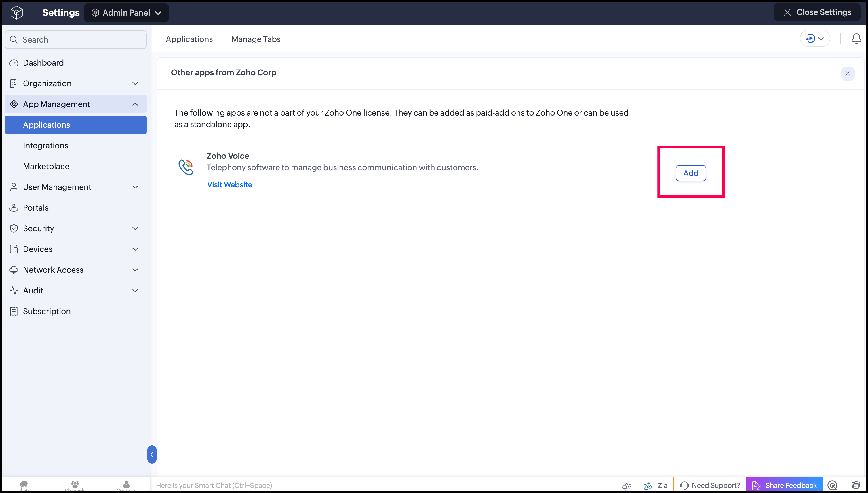Expand the Organization section chevron
The image size is (868, 493).
click(x=135, y=84)
